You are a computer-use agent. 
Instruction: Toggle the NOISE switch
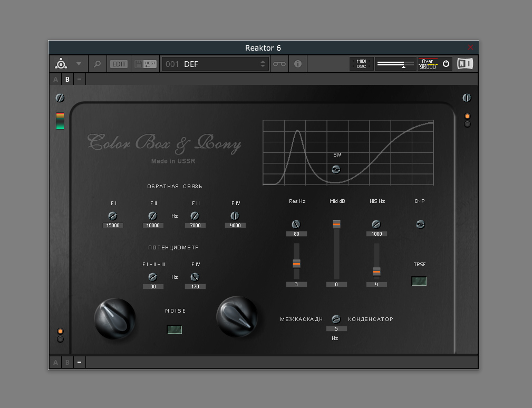click(175, 329)
